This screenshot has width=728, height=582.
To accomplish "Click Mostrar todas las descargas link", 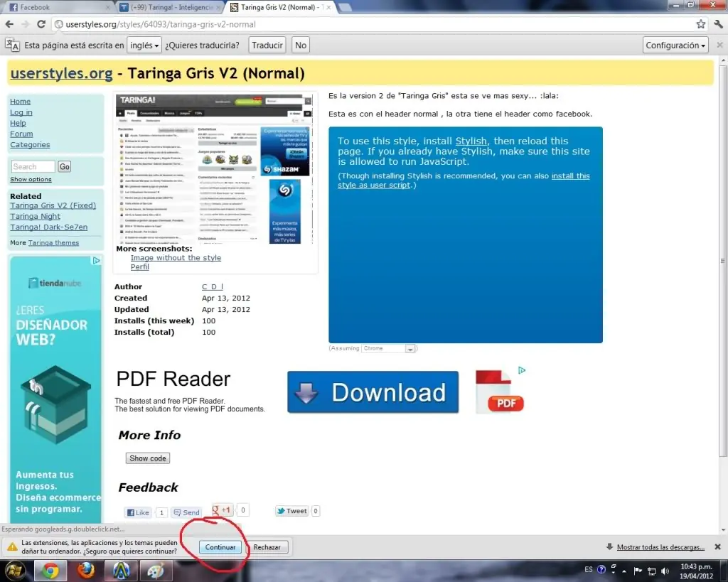I will coord(660,547).
